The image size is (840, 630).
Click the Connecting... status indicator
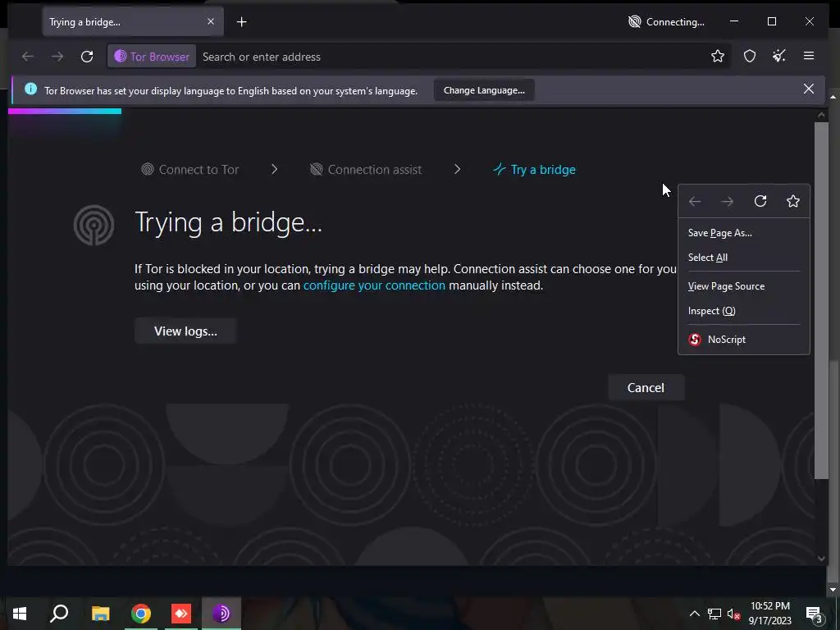pyautogui.click(x=666, y=22)
